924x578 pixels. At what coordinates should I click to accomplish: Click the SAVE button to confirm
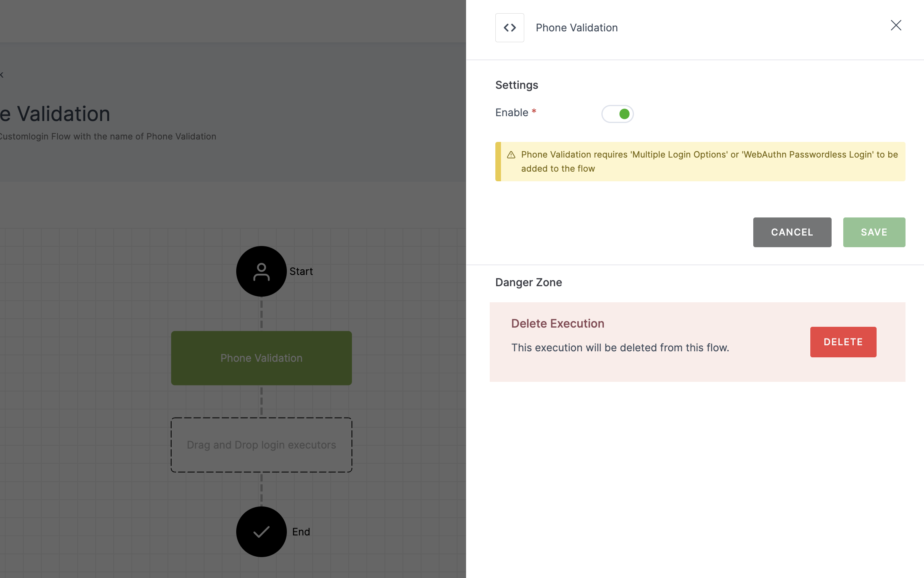[x=874, y=232]
